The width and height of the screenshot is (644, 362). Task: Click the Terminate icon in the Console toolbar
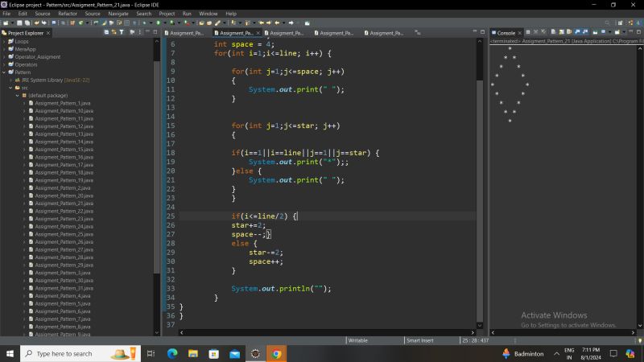(x=528, y=32)
